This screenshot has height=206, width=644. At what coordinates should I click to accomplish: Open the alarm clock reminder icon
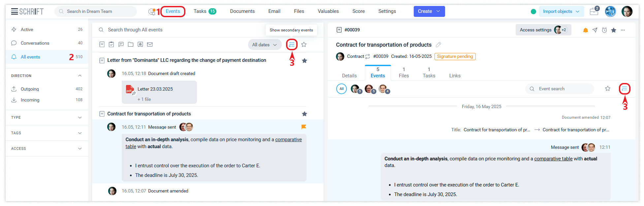(604, 30)
